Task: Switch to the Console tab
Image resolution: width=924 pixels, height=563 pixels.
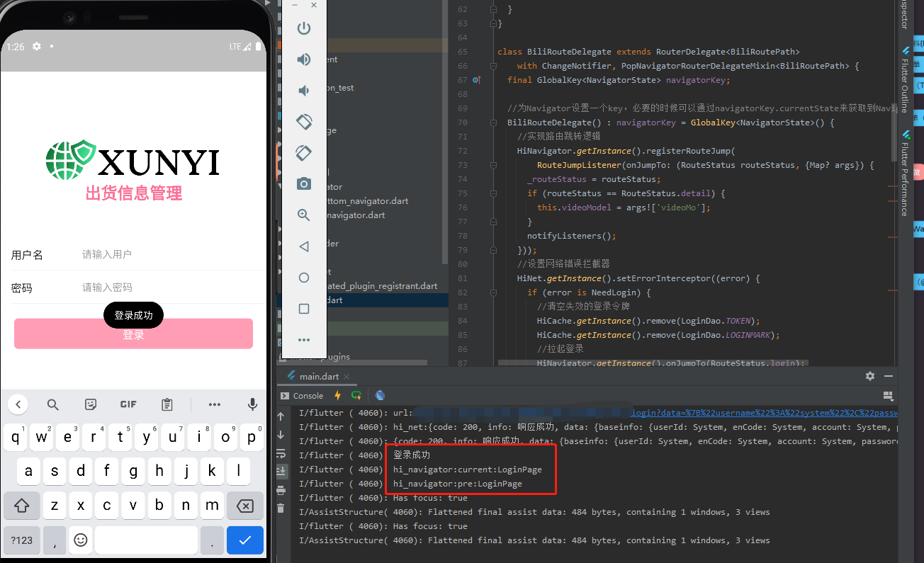Action: (x=302, y=395)
